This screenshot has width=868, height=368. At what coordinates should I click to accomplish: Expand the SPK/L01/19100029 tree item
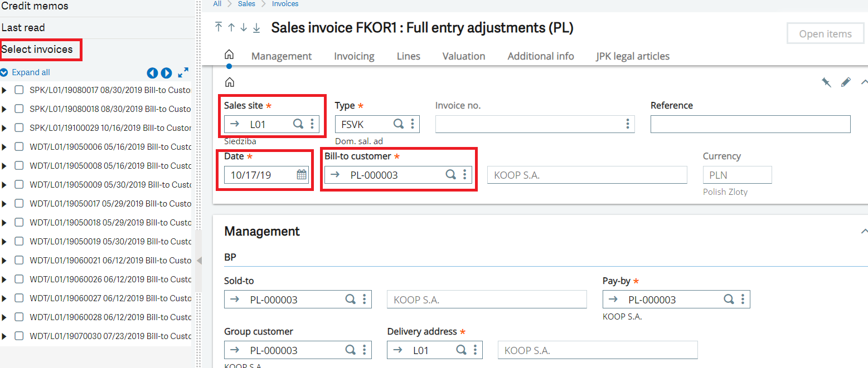point(6,127)
